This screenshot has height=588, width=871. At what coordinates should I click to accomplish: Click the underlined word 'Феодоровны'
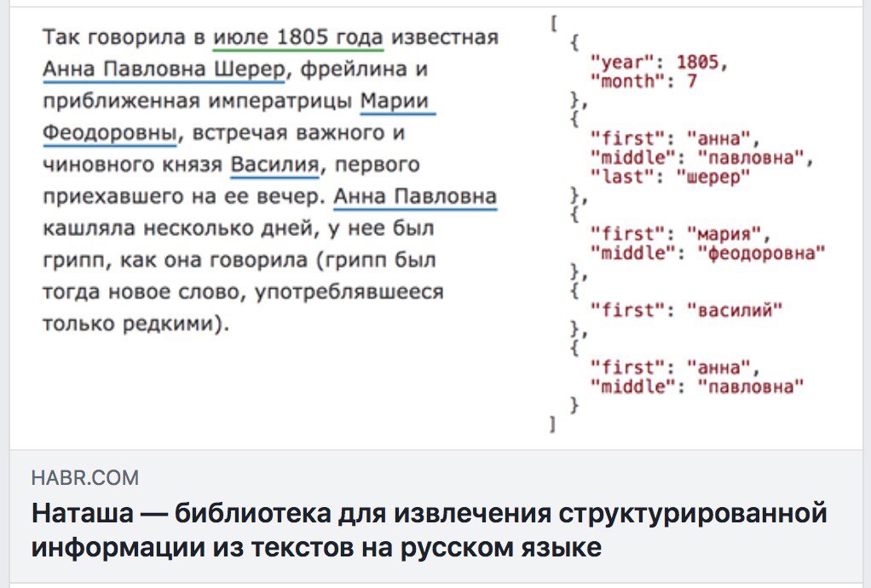(110, 133)
